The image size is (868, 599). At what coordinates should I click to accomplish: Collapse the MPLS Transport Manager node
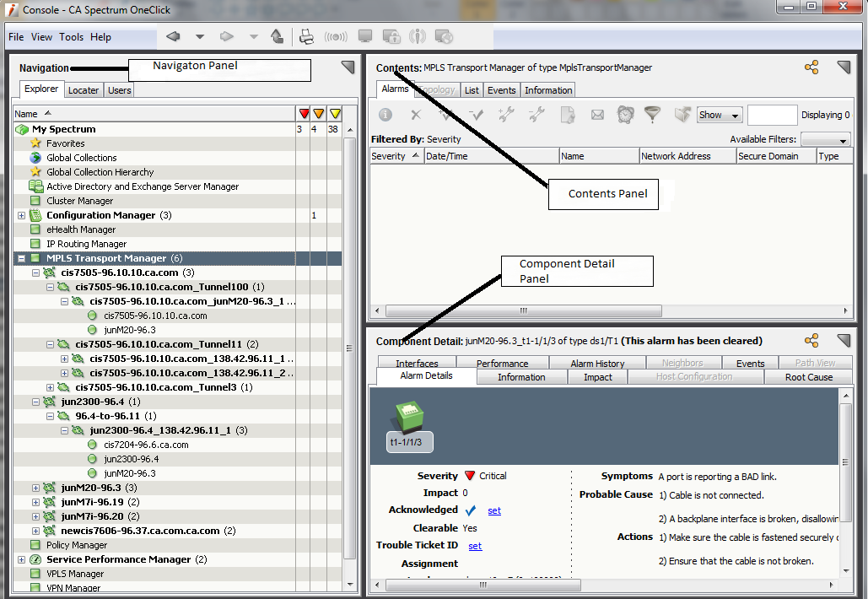coord(22,258)
